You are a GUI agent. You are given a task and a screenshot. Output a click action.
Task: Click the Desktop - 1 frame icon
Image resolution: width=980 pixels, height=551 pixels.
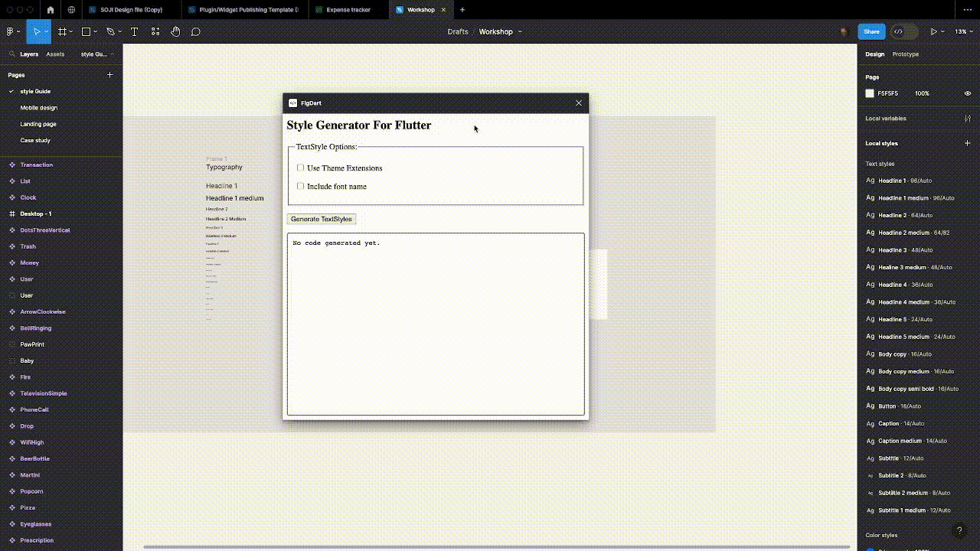click(x=12, y=214)
